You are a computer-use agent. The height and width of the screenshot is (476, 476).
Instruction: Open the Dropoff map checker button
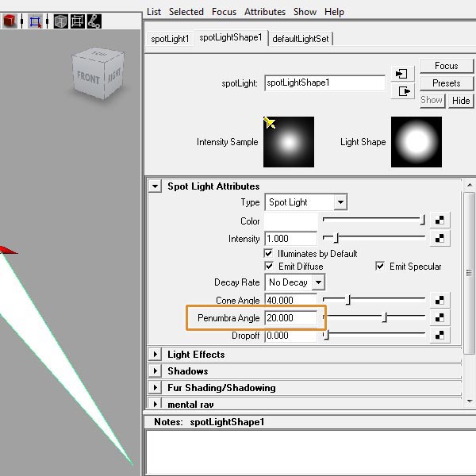coord(440,335)
